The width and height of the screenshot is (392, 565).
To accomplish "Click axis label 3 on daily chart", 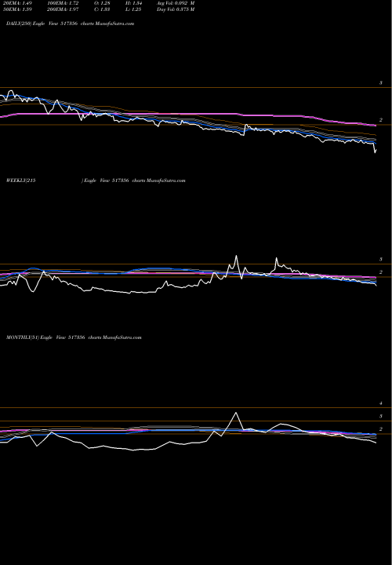I will (x=380, y=83).
